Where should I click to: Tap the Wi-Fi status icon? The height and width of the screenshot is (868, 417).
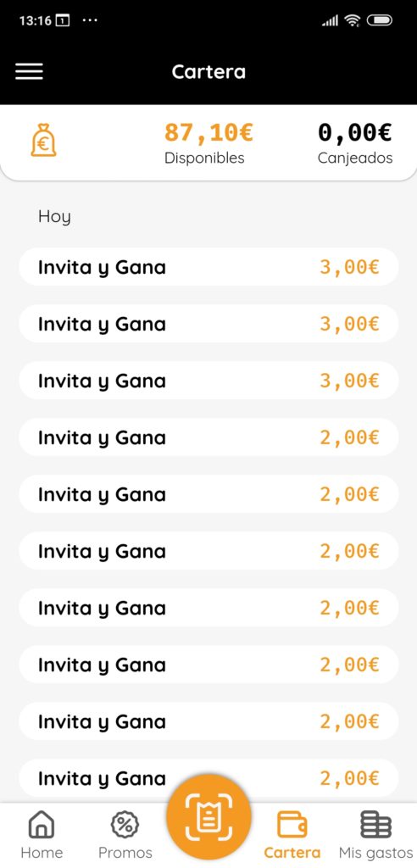tap(352, 21)
